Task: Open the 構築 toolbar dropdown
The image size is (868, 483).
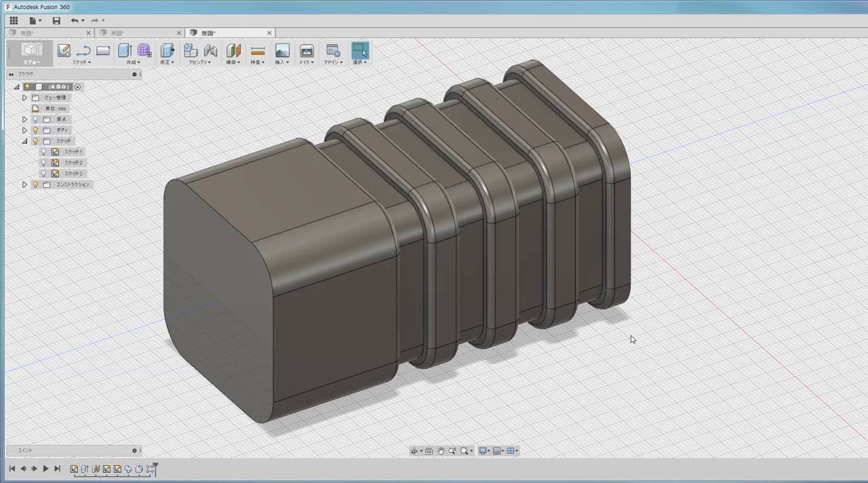Action: coord(233,62)
